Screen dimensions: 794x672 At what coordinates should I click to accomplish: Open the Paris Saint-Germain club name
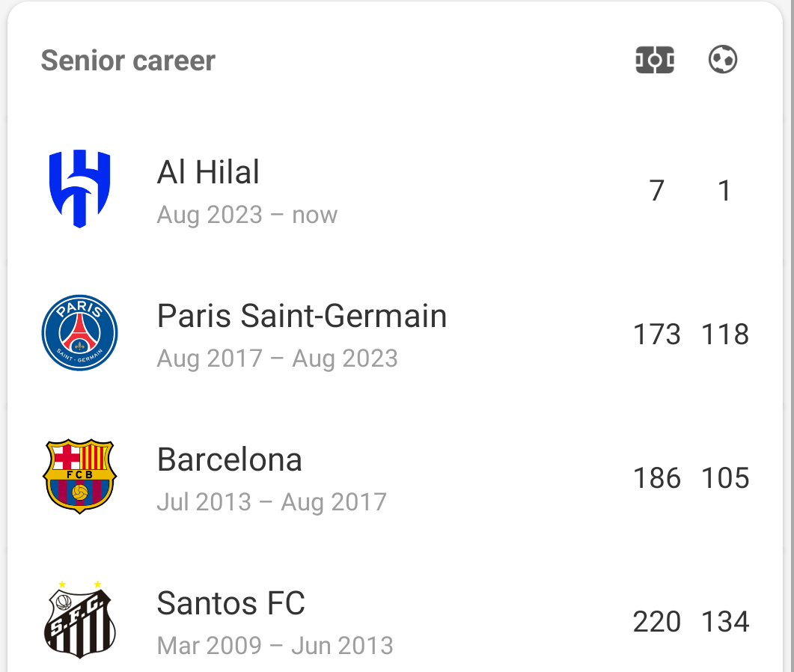coord(302,316)
